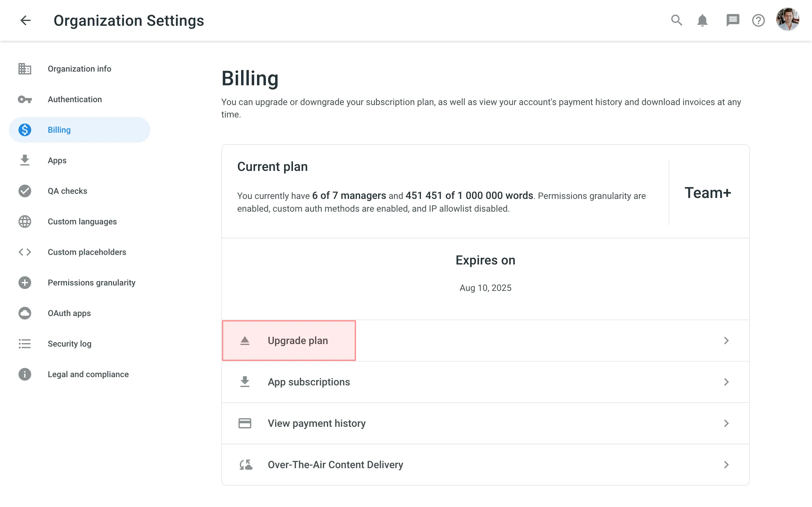Click the QA checks icon
This screenshot has width=812, height=507.
coord(25,191)
